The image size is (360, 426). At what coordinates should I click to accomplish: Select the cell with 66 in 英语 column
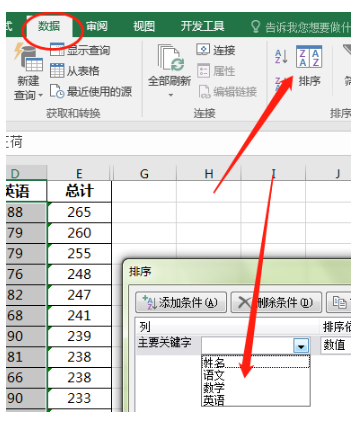(x=26, y=377)
